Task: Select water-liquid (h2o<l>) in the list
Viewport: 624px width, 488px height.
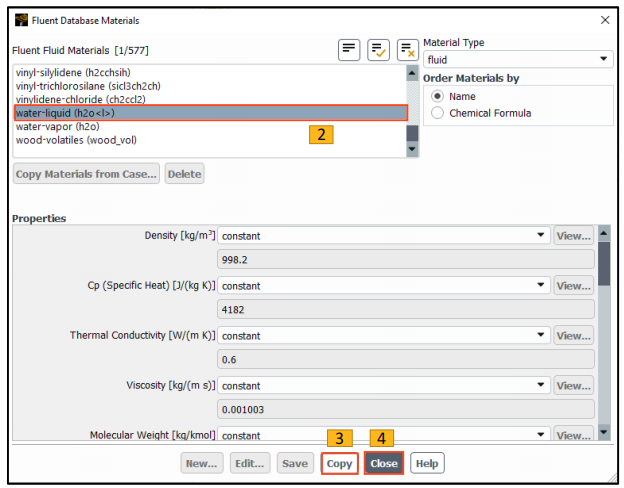Action: point(210,113)
